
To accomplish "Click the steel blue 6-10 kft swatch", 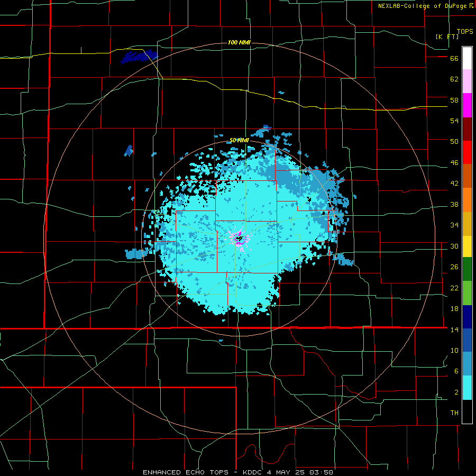I will 467,364.
